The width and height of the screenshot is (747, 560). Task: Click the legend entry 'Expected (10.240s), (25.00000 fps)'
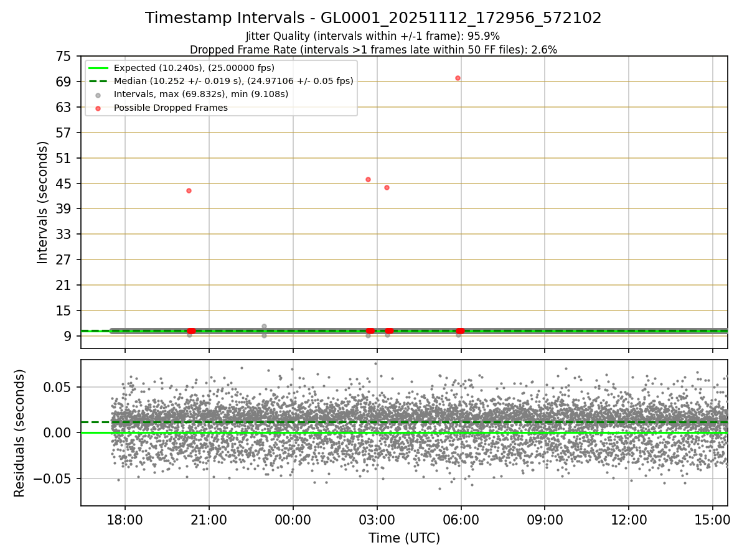pos(194,68)
